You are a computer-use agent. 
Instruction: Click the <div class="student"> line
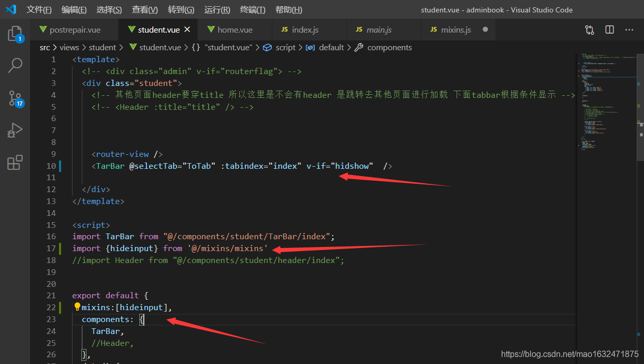pyautogui.click(x=131, y=83)
